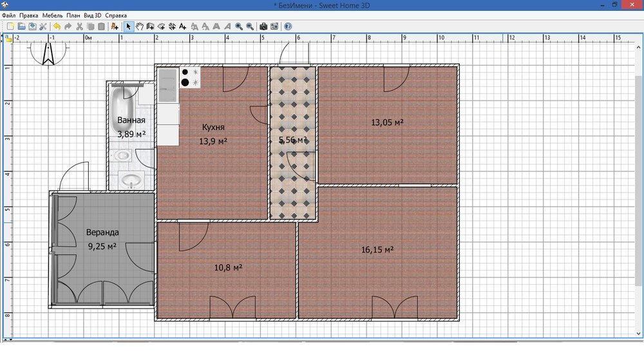
Task: Choose the Create dimensions tool
Action: tap(172, 26)
